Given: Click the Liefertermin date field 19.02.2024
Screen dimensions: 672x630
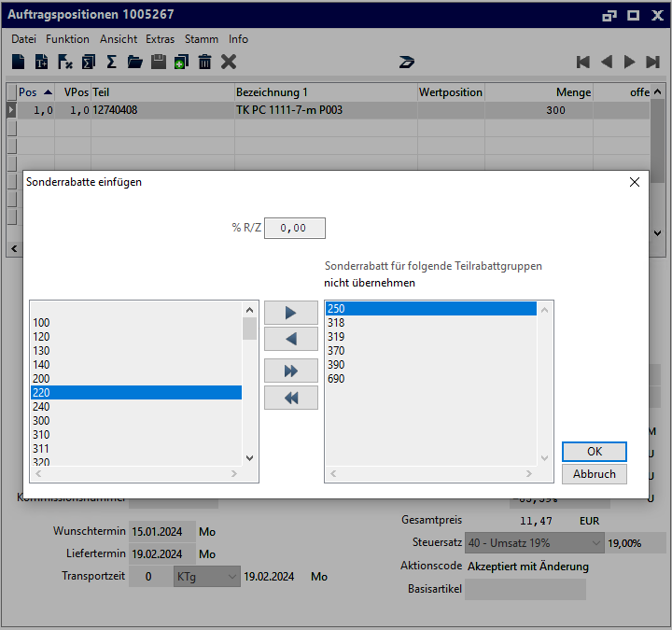Looking at the screenshot, I should pos(162,554).
